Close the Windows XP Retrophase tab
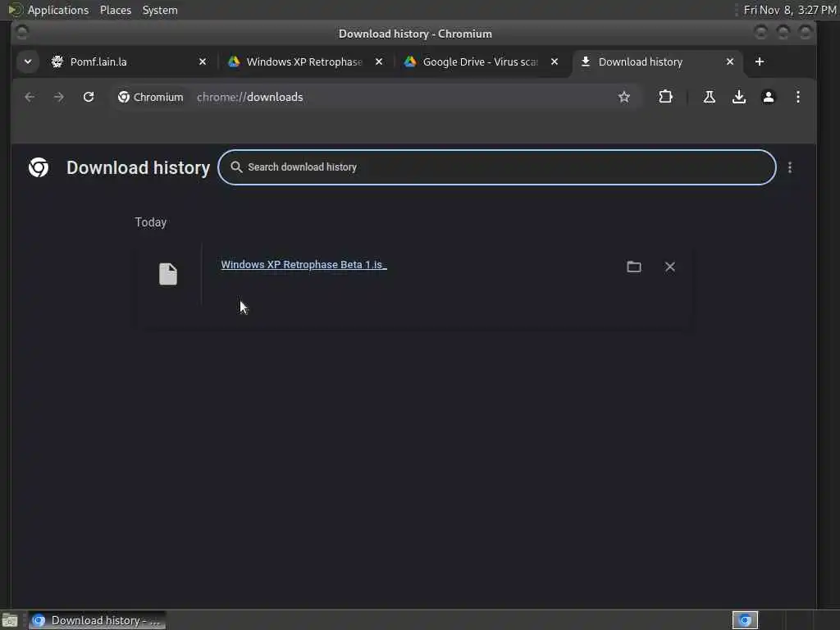This screenshot has height=630, width=840. (x=379, y=62)
